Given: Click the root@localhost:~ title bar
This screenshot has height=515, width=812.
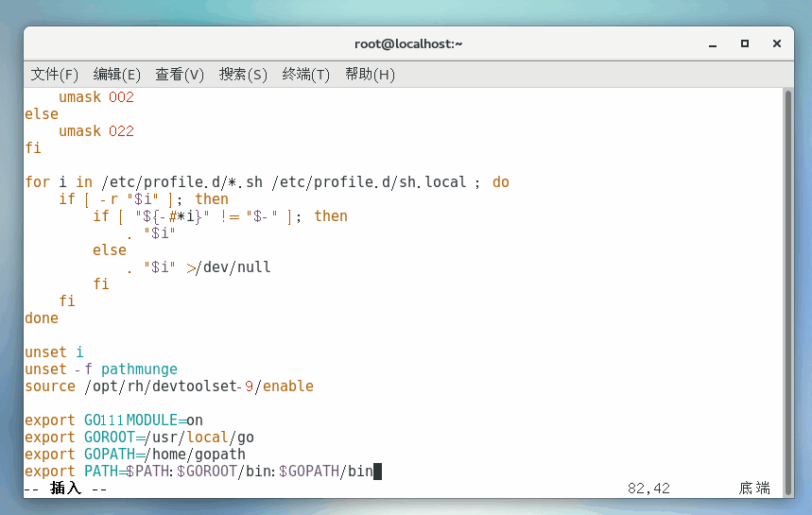Looking at the screenshot, I should tap(406, 43).
